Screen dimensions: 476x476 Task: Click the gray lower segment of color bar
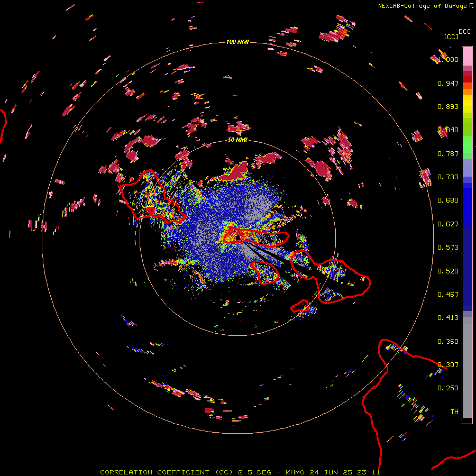point(467,368)
